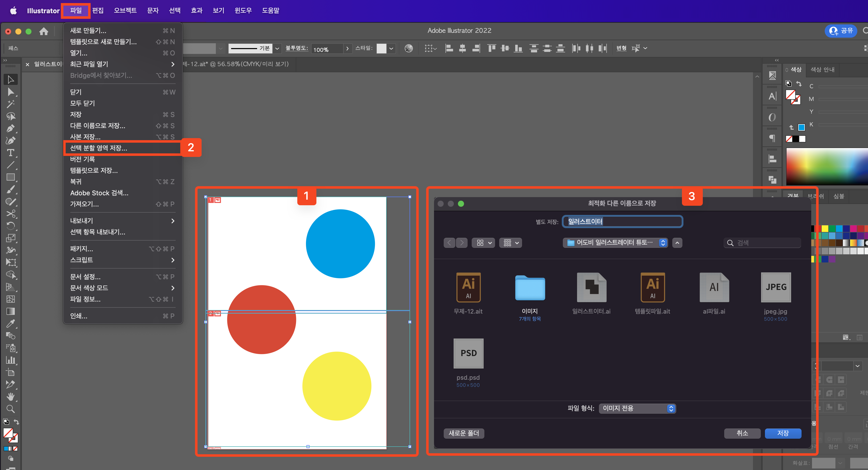Select the Eyedropper tool

(x=10, y=324)
